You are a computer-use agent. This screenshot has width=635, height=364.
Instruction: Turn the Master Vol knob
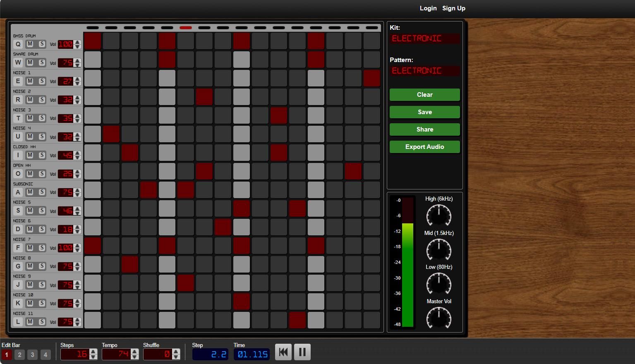click(439, 318)
